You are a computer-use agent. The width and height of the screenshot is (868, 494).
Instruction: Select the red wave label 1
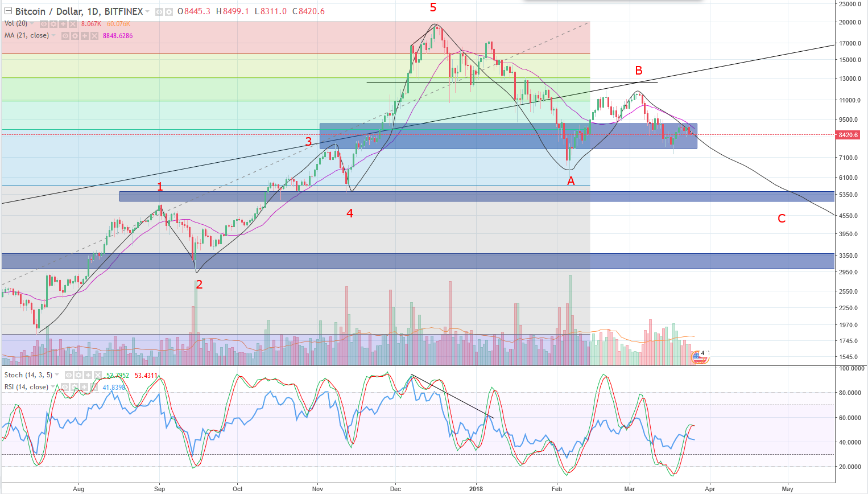[160, 187]
